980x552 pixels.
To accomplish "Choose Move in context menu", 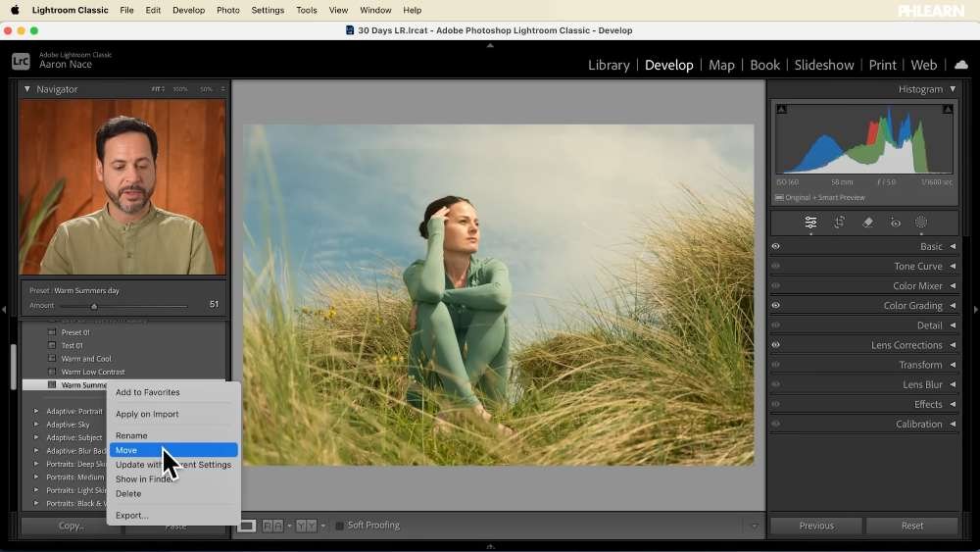I will click(173, 450).
